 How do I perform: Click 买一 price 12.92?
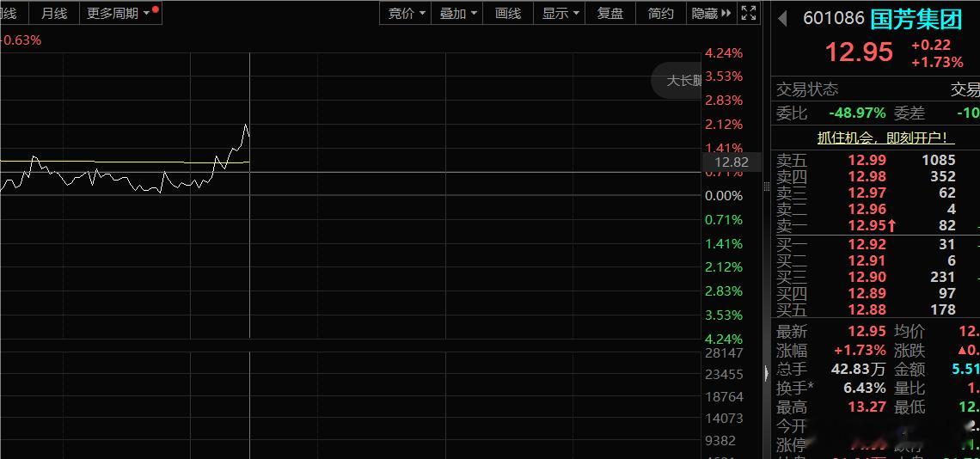867,244
